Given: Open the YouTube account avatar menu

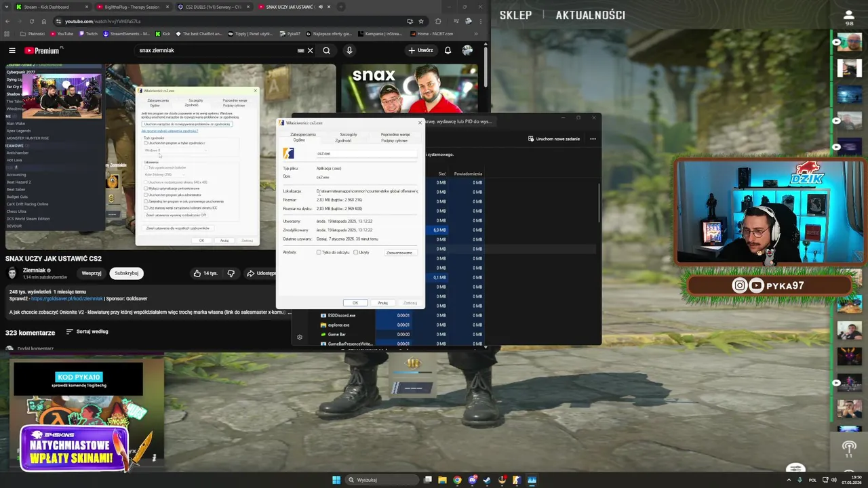Looking at the screenshot, I should 467,50.
